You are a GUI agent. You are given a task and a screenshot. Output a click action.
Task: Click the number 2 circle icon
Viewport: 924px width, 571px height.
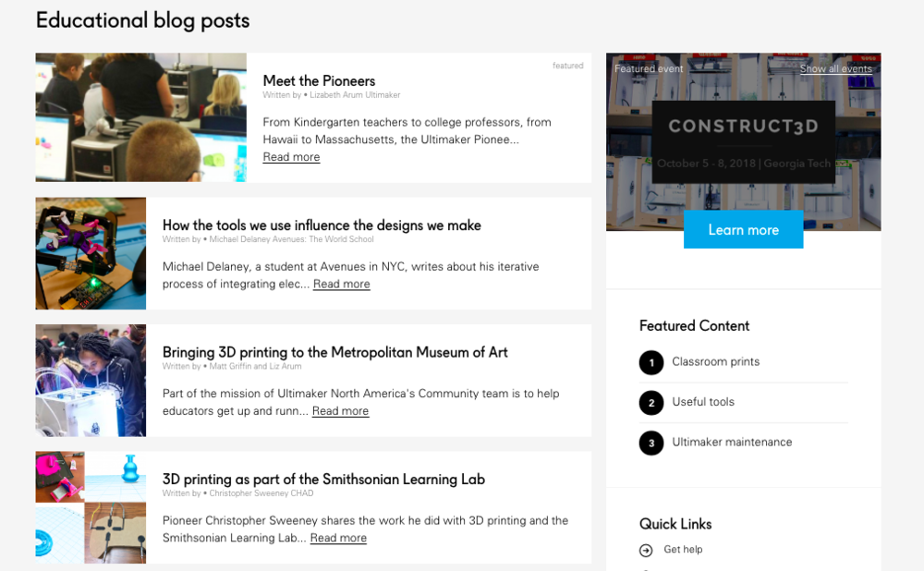(651, 403)
